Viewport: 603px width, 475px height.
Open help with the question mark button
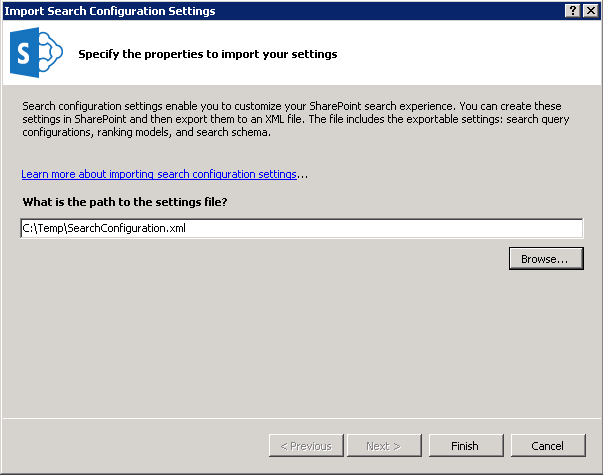click(x=573, y=11)
